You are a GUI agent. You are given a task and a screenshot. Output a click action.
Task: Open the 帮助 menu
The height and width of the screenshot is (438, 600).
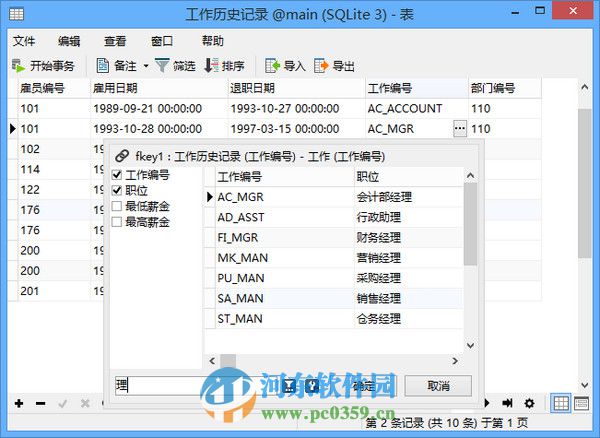(213, 41)
